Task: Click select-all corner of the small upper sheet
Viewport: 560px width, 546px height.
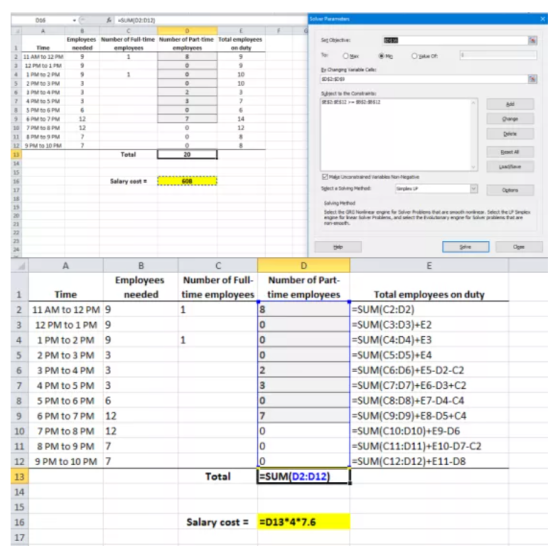Action: click(16, 31)
